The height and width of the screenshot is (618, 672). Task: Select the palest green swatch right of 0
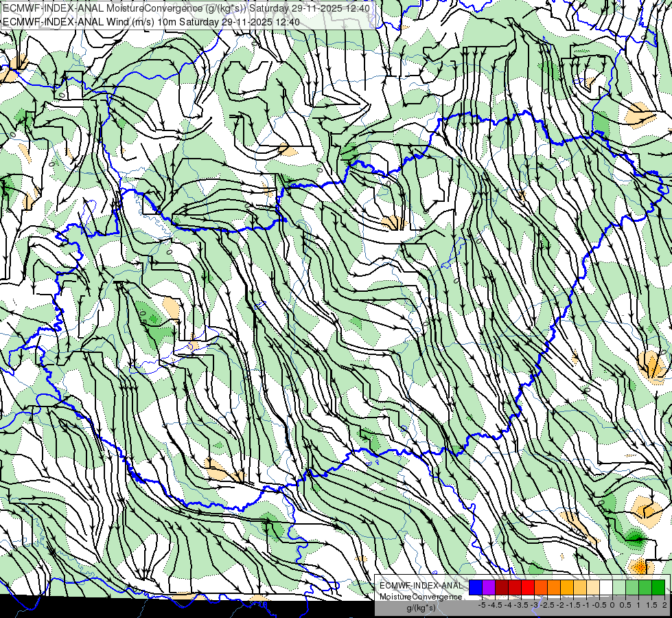(619, 587)
